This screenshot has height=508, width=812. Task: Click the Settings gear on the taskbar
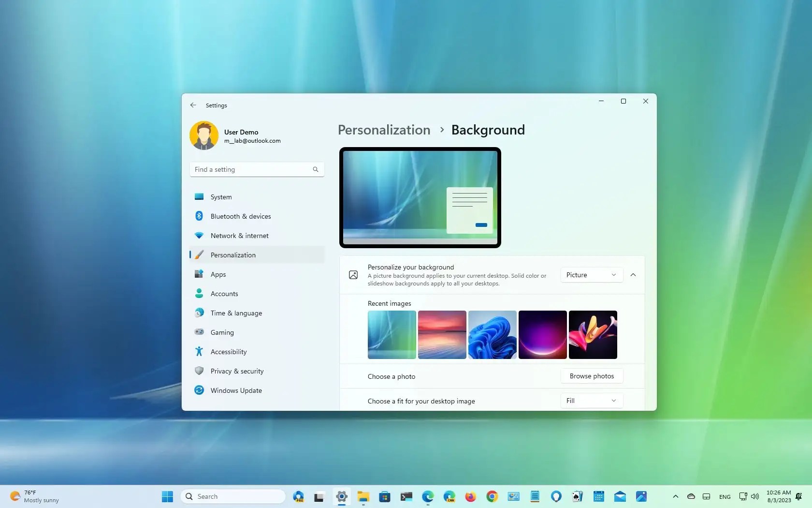point(342,496)
